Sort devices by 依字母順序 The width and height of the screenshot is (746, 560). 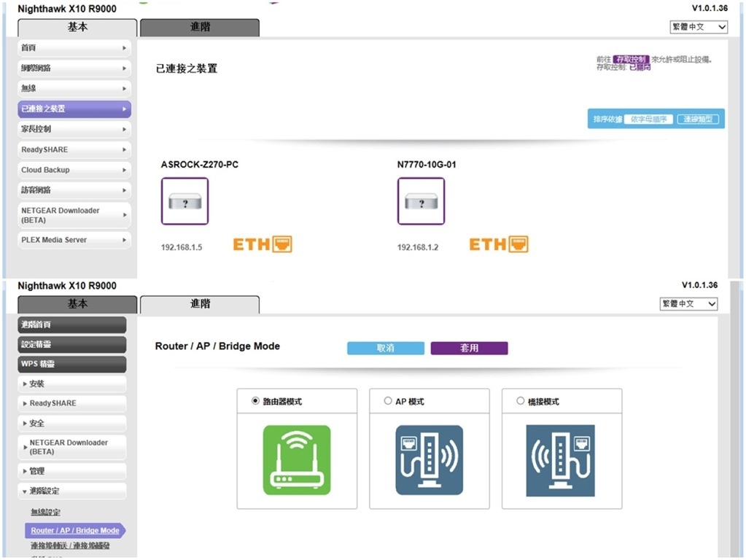tap(648, 119)
